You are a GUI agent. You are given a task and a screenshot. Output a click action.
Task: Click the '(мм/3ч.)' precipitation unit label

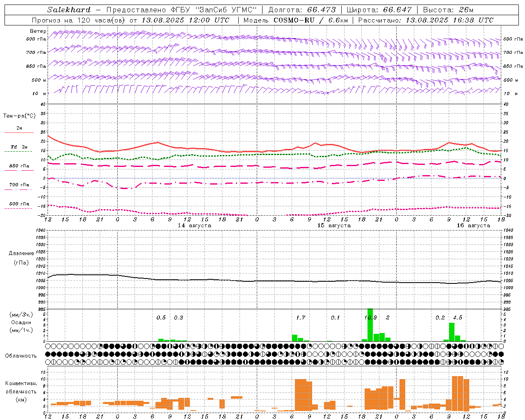[21, 315]
